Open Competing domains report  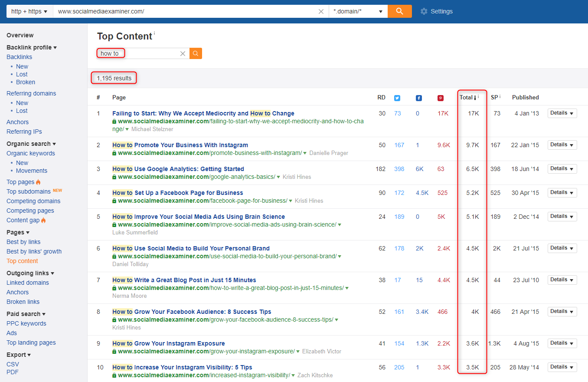click(33, 201)
